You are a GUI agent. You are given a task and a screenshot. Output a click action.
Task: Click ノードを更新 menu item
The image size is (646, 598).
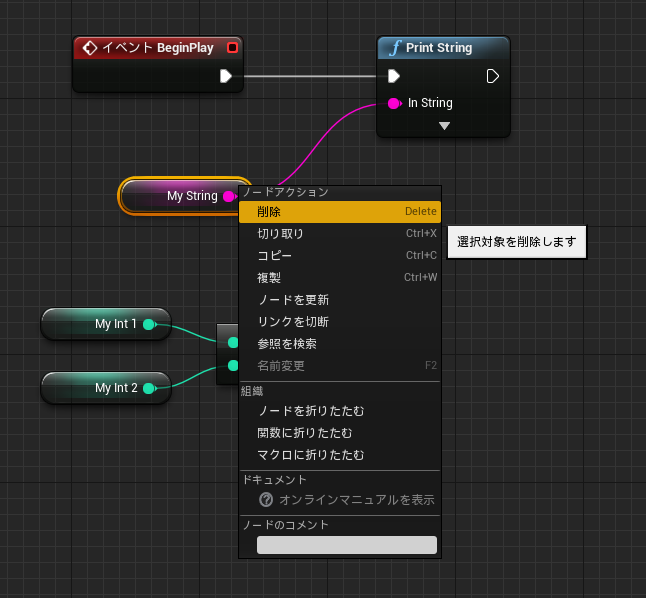tap(340, 300)
